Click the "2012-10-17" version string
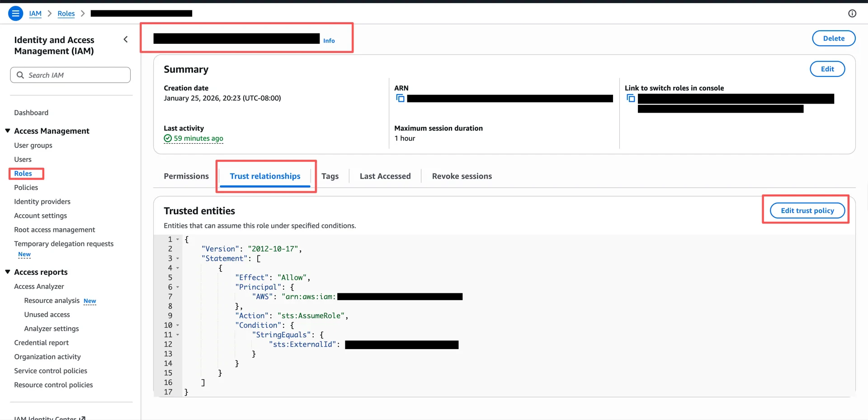 pyautogui.click(x=273, y=249)
